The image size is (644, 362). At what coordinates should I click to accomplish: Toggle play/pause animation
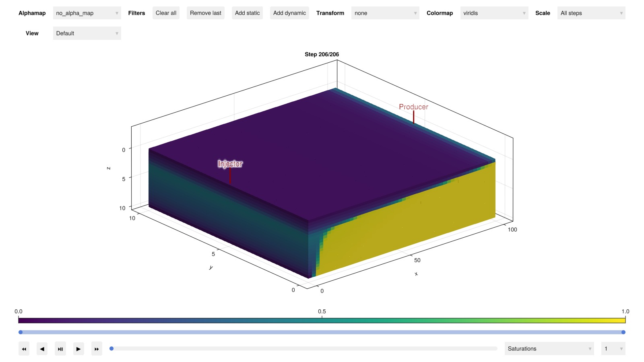[x=60, y=349]
